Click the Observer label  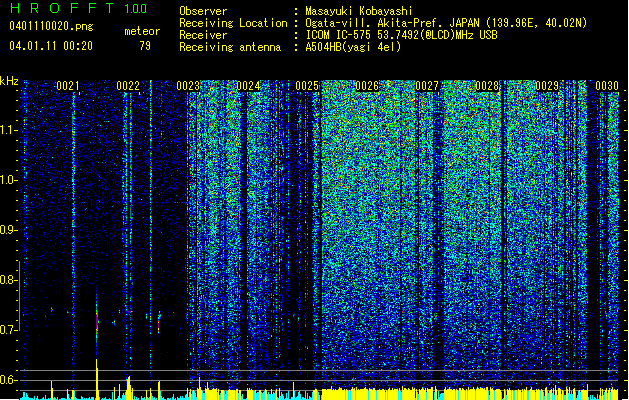click(x=203, y=11)
